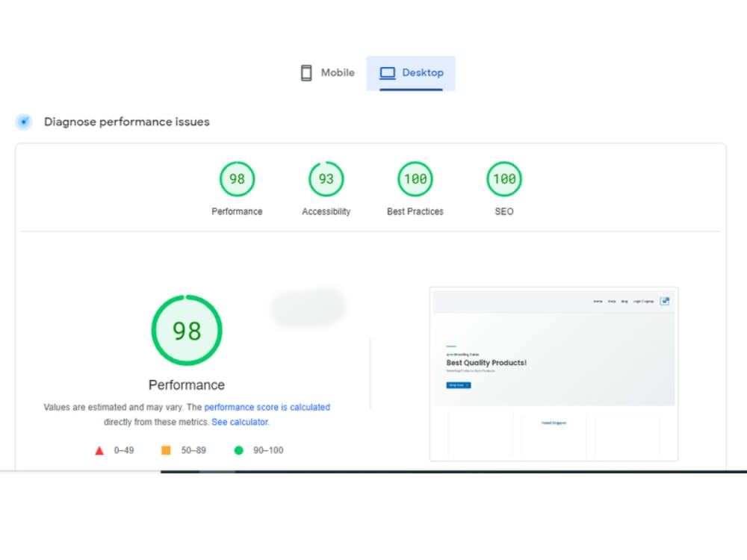Select the Diagnose performance issues indicator
This screenshot has width=747, height=560.
23,121
